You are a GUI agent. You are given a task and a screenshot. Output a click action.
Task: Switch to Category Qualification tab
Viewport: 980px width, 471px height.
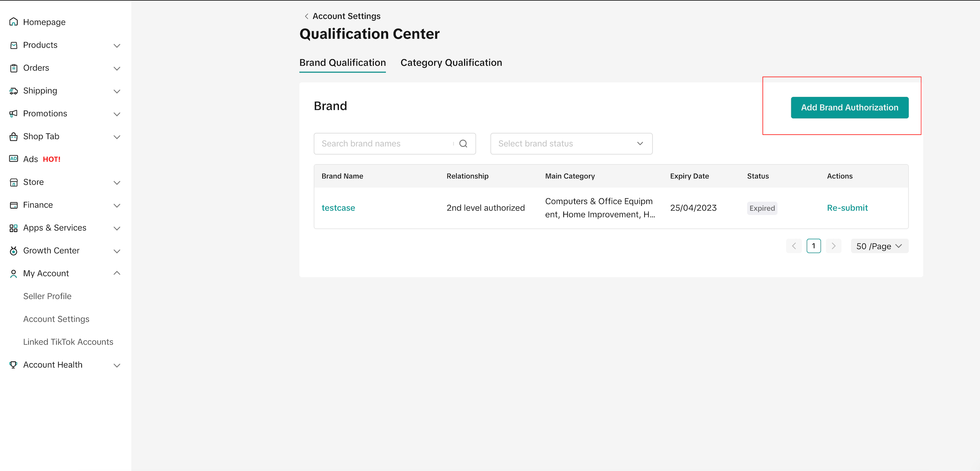click(451, 63)
